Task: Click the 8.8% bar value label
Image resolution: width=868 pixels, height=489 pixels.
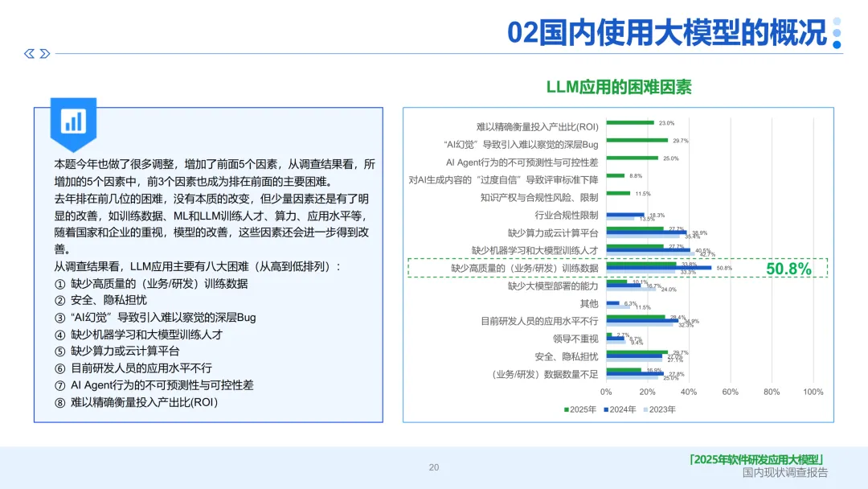Action: pyautogui.click(x=636, y=176)
